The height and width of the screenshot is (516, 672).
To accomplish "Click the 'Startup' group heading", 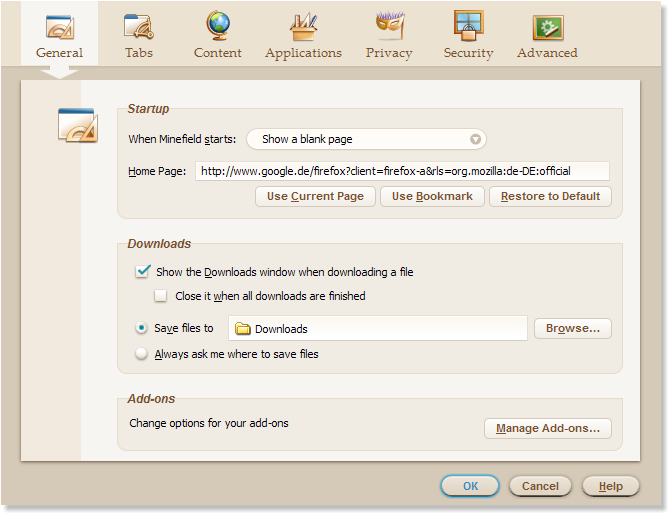I will [x=148, y=109].
